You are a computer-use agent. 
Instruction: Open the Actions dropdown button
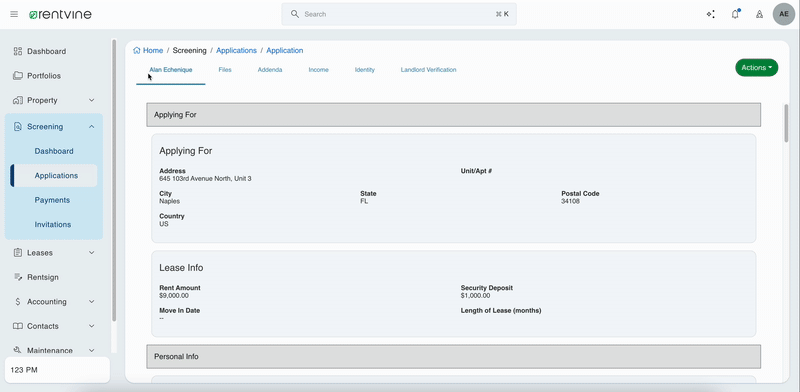[x=757, y=67]
